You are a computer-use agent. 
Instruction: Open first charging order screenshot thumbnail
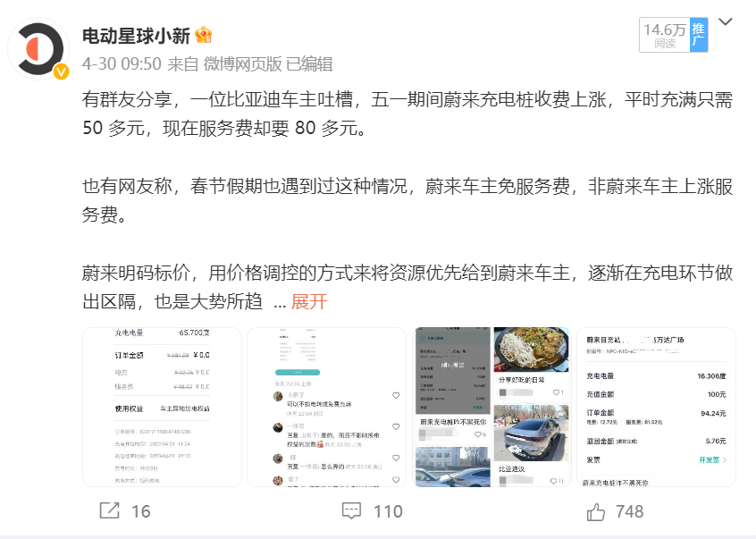tap(162, 408)
